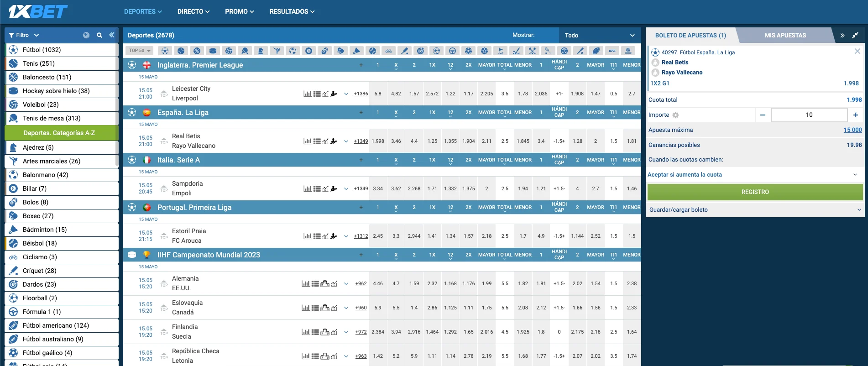868x366 pixels.
Task: Select the chess knight toolbar icon
Action: 261,51
